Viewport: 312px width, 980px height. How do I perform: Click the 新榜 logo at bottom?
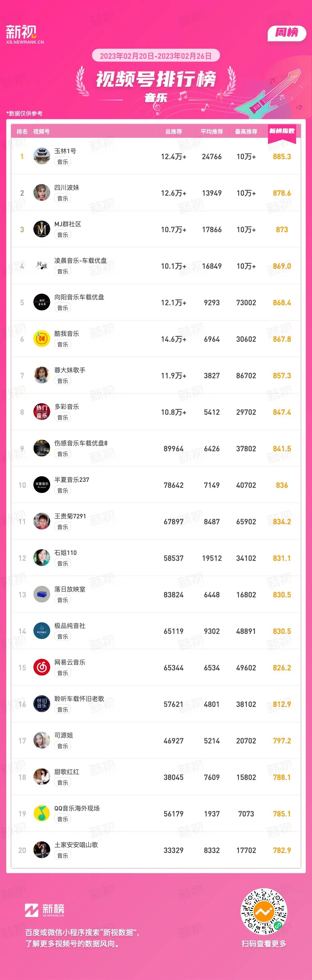pyautogui.click(x=45, y=910)
